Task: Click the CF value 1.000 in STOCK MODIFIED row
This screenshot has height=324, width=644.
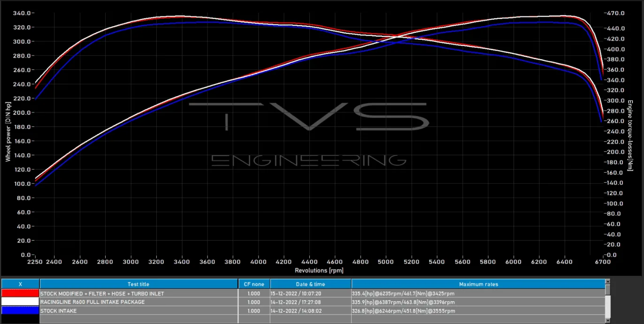Action: coord(253,294)
